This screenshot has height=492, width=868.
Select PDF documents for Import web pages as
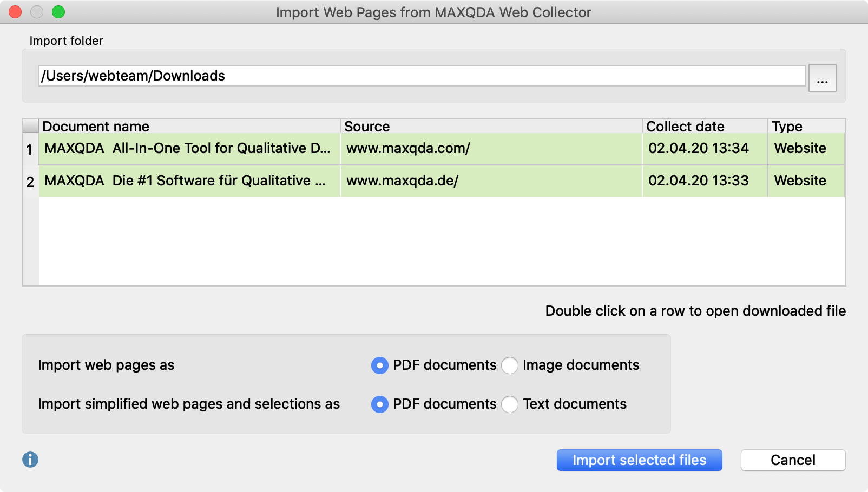(380, 365)
